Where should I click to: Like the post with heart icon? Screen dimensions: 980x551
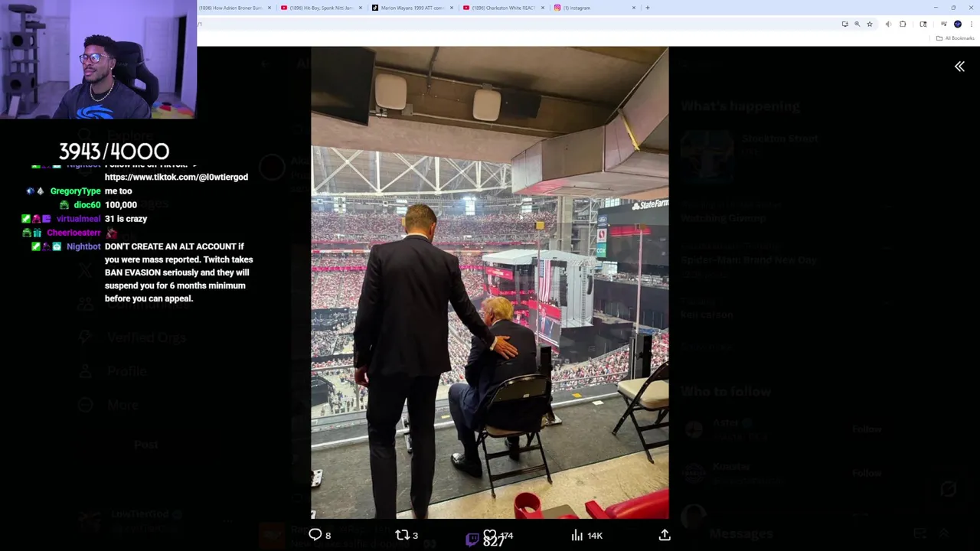[x=489, y=535]
